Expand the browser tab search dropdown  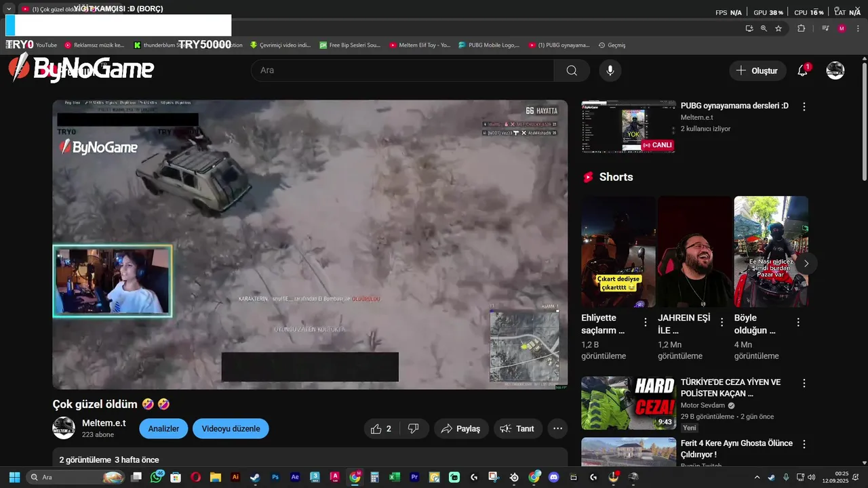tap(9, 9)
